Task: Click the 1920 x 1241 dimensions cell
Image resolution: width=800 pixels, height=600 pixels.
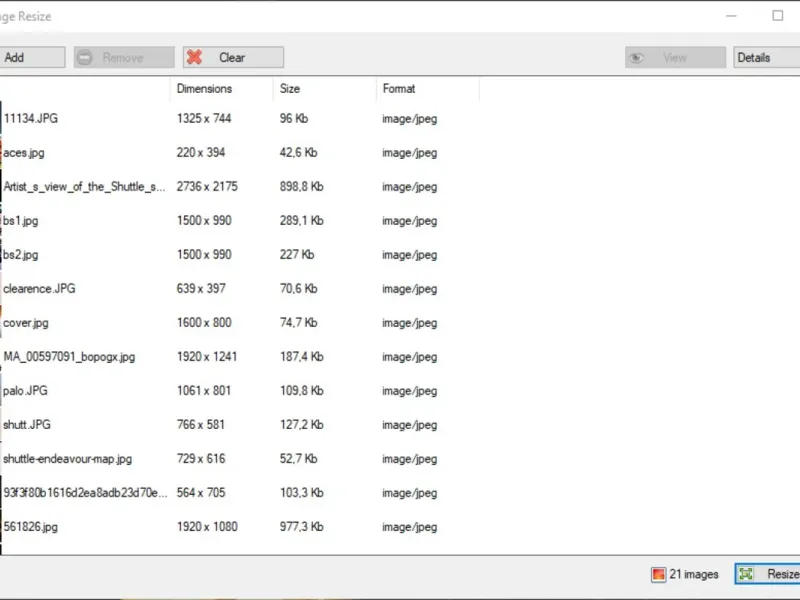Action: click(x=207, y=357)
